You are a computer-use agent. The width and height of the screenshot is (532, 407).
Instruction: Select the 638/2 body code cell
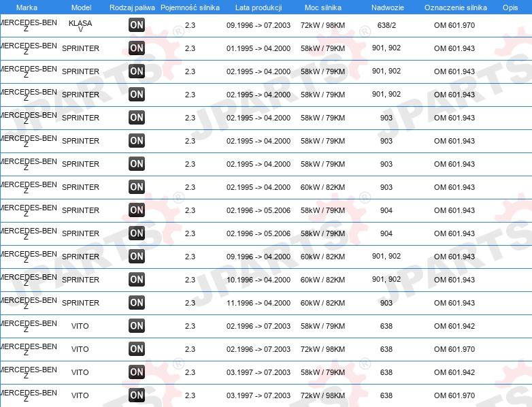click(386, 25)
